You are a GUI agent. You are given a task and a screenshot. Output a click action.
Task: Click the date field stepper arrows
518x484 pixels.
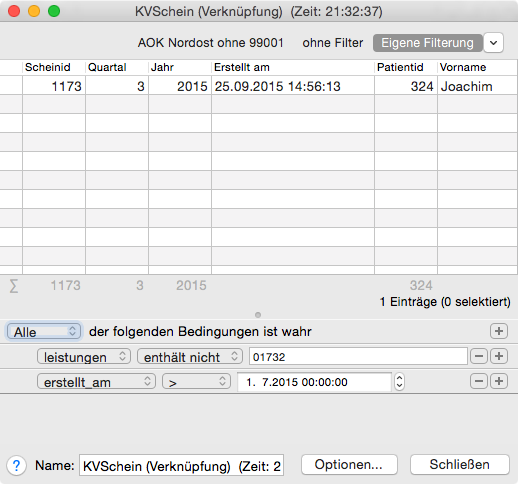399,382
